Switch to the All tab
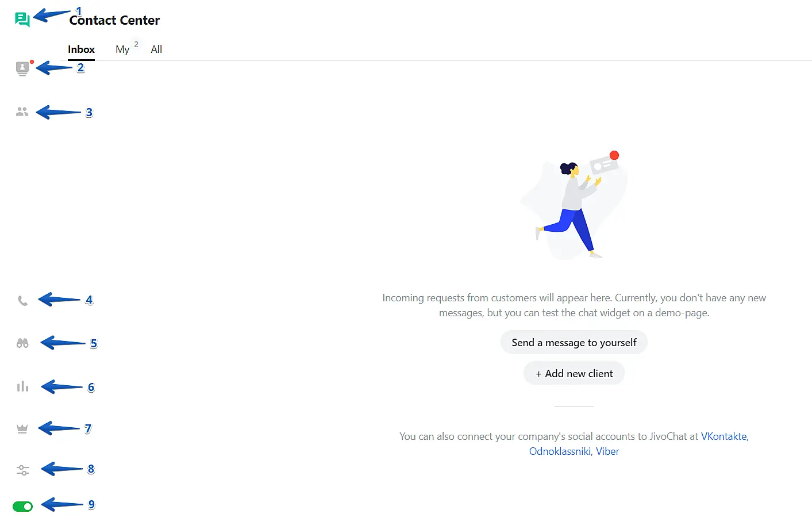812x529 pixels. (156, 49)
